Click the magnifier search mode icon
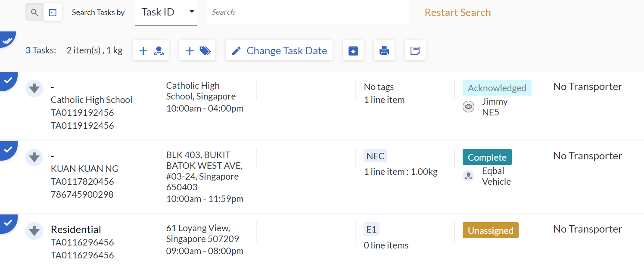644x267 pixels. [x=34, y=12]
